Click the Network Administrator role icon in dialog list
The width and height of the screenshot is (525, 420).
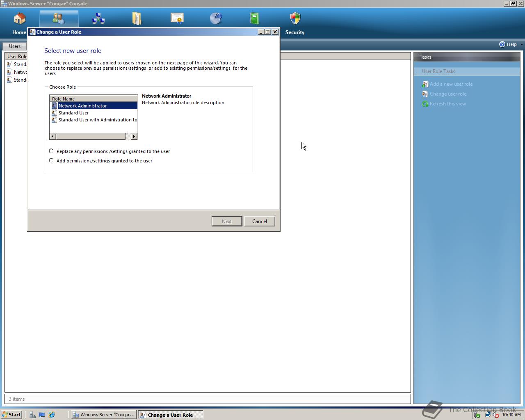[54, 106]
